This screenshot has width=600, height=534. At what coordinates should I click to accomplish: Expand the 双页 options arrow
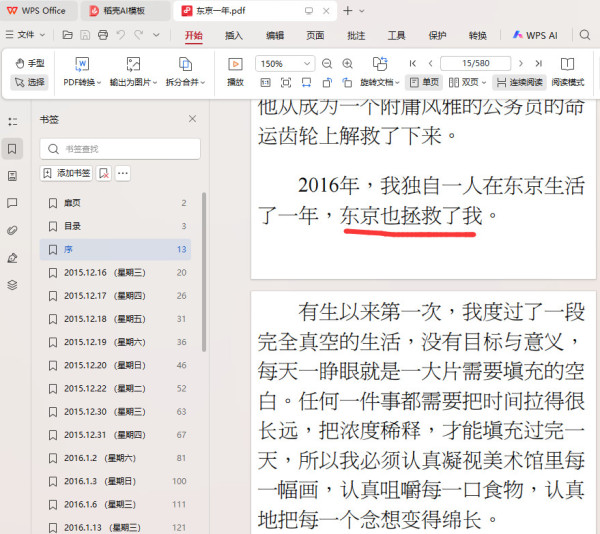484,83
